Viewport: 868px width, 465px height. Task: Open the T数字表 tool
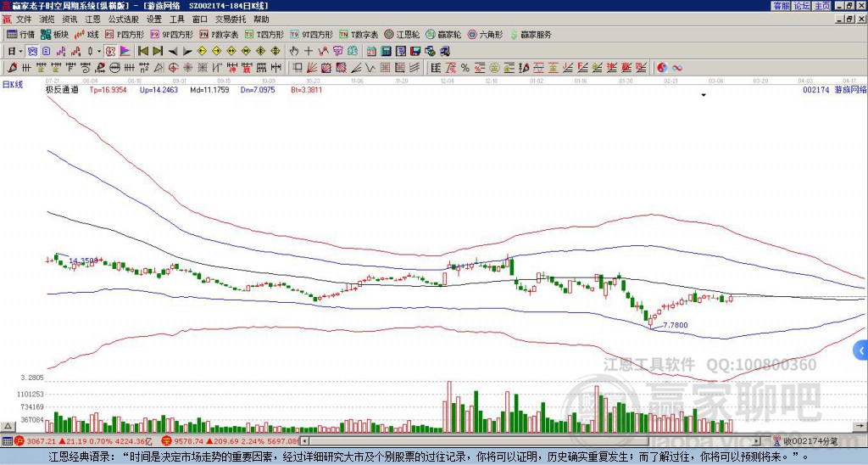pos(359,34)
